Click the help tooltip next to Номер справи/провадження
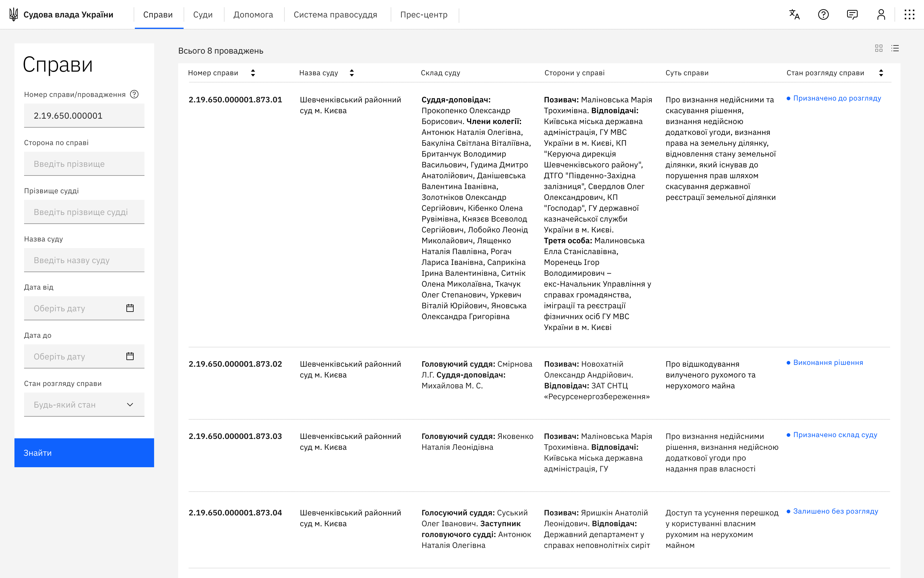 click(134, 95)
